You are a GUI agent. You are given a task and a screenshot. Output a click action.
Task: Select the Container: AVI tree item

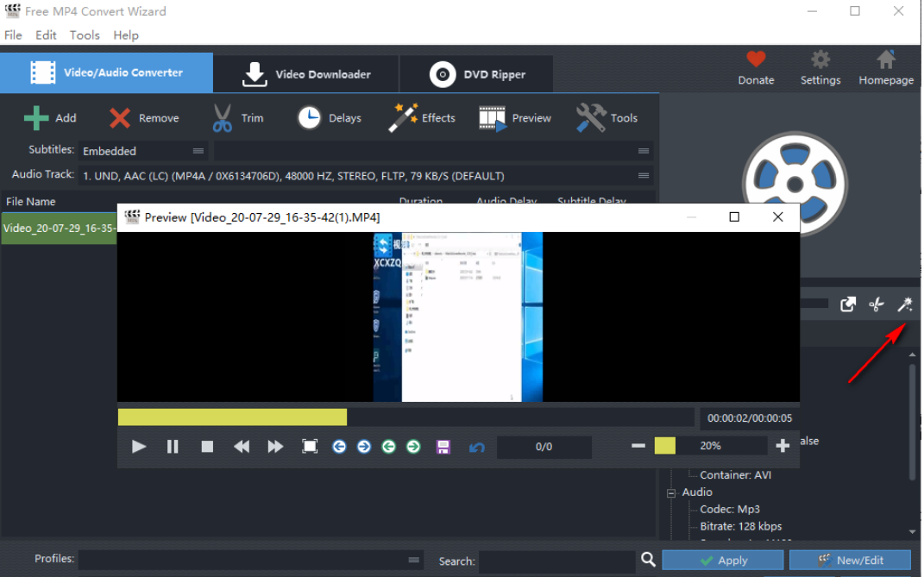point(735,475)
